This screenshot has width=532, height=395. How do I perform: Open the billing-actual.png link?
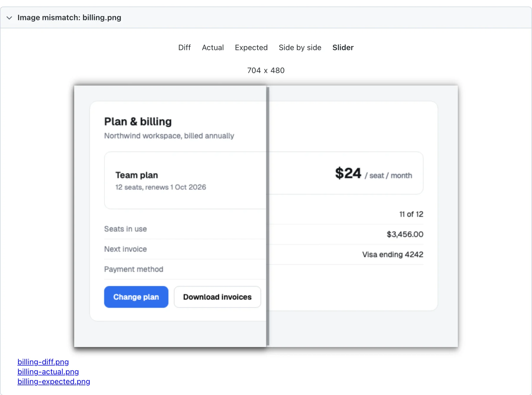point(48,371)
